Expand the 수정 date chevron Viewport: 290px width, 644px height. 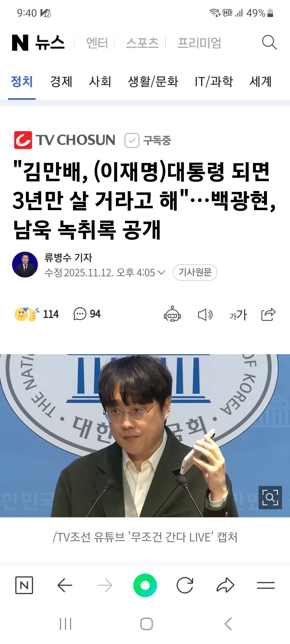(x=161, y=272)
